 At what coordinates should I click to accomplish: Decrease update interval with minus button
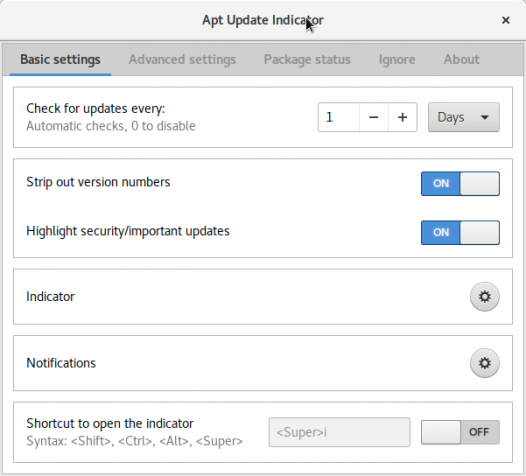[x=373, y=117]
